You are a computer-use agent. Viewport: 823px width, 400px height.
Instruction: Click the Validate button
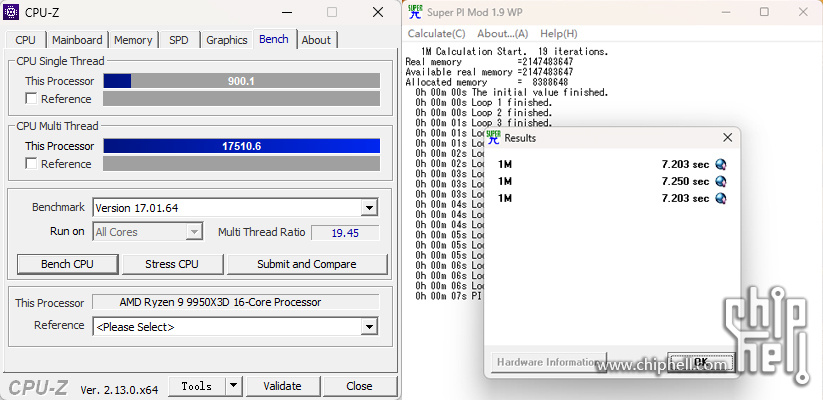click(282, 386)
